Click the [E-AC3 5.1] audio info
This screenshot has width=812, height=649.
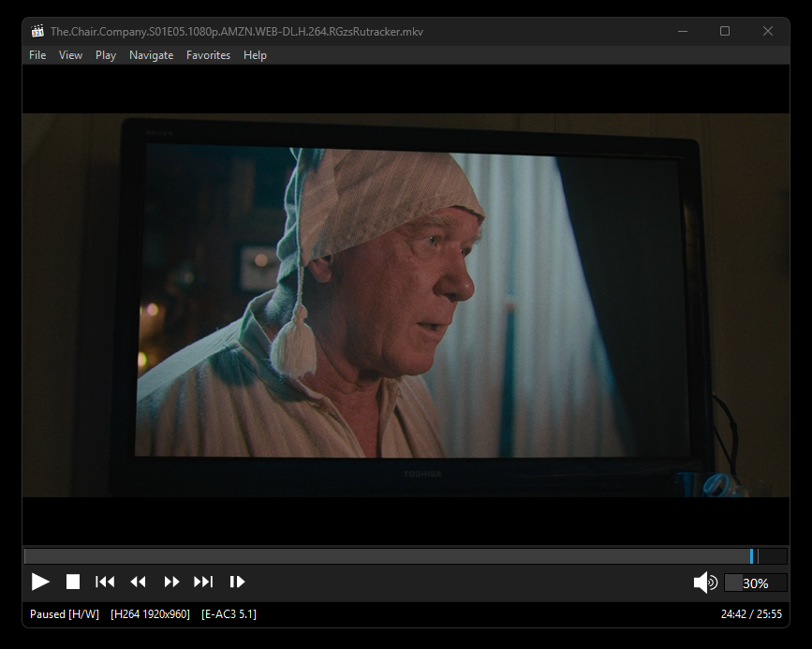tap(229, 613)
